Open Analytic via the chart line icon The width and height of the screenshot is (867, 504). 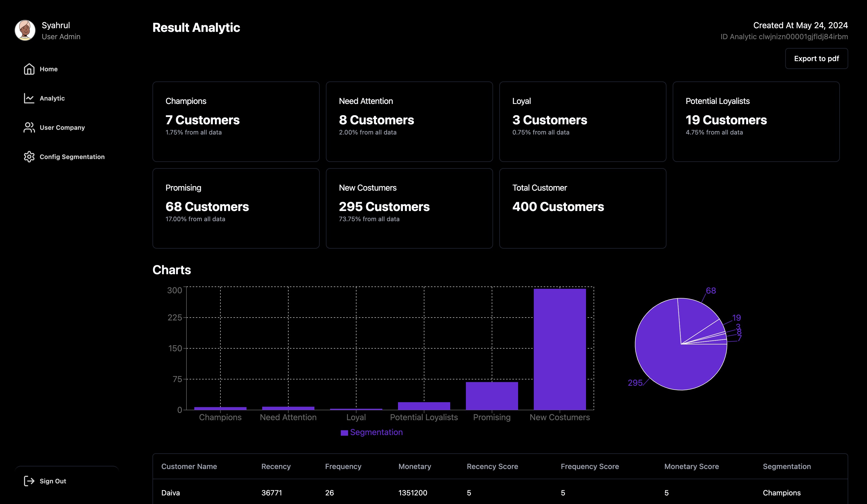[x=29, y=98]
